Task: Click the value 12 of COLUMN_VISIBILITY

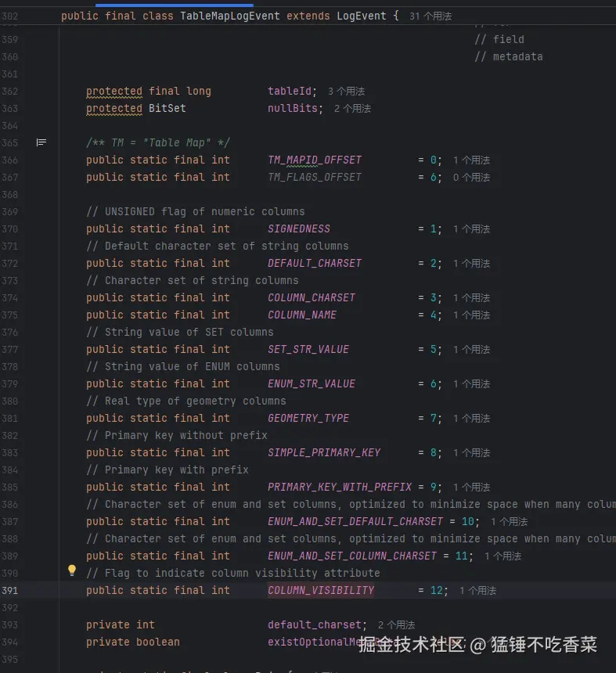Action: [437, 591]
